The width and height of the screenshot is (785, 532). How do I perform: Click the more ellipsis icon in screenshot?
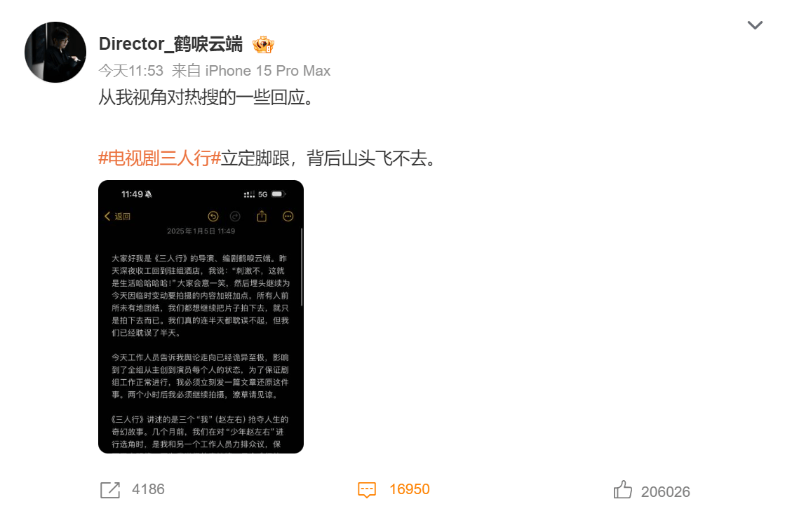tap(288, 217)
